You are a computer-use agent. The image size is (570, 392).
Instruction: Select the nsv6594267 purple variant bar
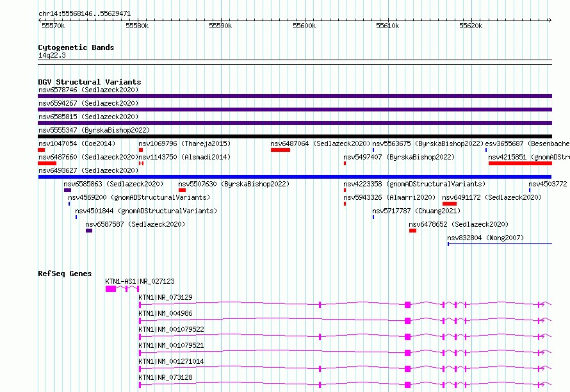(x=295, y=110)
